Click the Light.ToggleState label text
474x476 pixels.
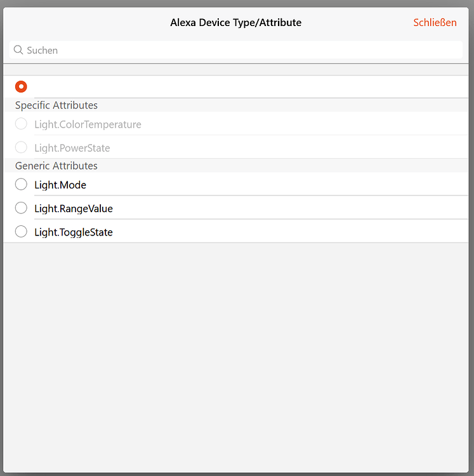(74, 232)
